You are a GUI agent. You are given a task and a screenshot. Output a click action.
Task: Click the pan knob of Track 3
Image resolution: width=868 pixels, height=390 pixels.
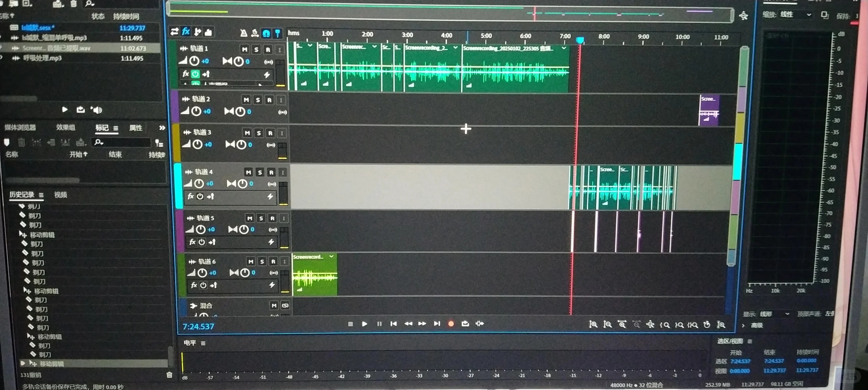tap(241, 145)
